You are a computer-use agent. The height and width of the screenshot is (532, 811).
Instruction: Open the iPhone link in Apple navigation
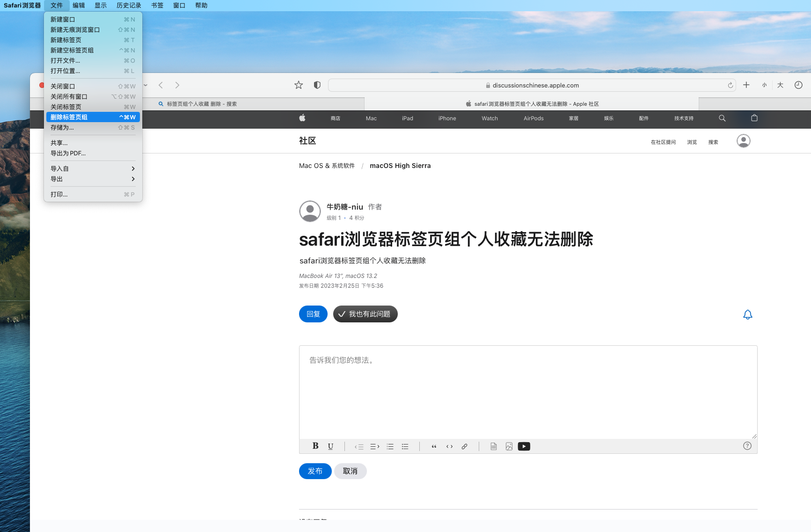click(447, 118)
